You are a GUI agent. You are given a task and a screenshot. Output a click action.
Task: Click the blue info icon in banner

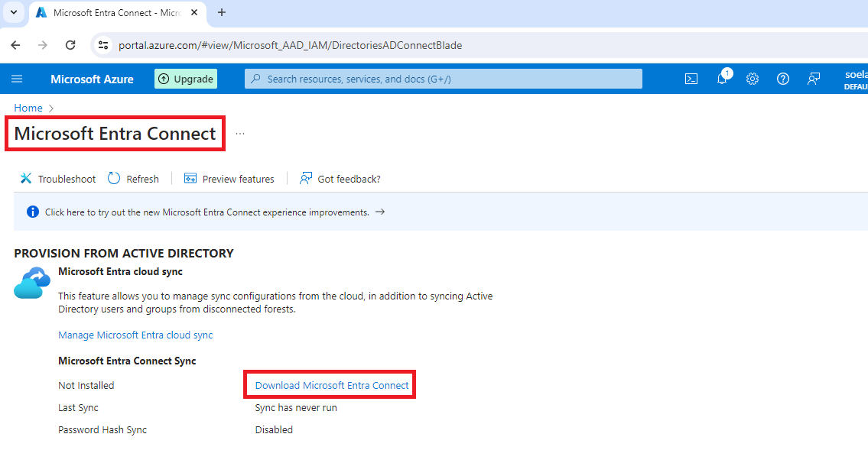pos(33,212)
